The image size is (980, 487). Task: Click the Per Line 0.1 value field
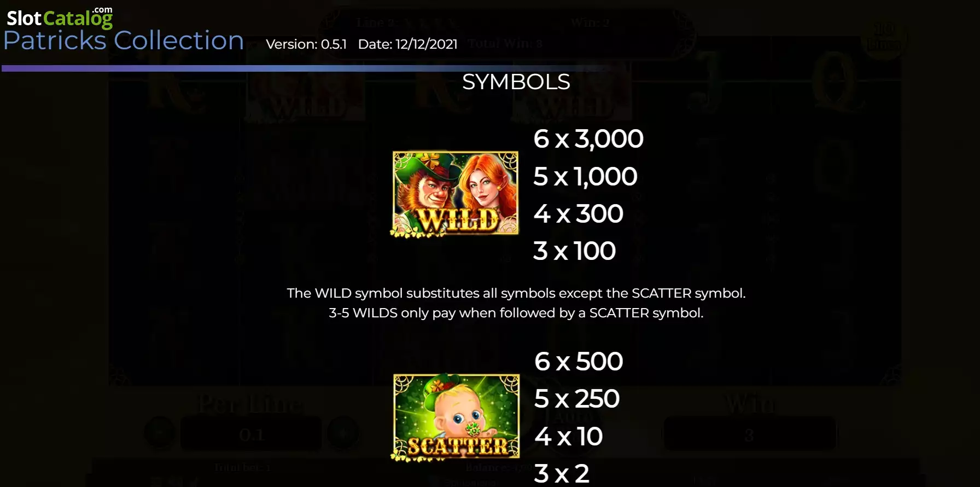coord(251,433)
